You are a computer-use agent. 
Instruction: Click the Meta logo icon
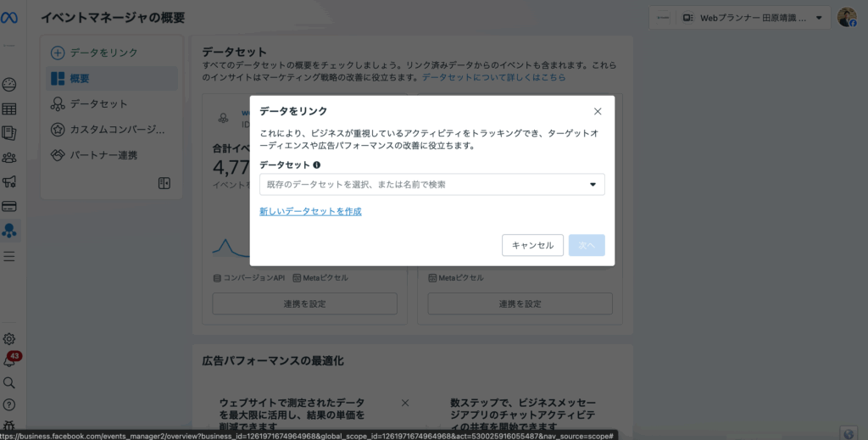[x=10, y=18]
